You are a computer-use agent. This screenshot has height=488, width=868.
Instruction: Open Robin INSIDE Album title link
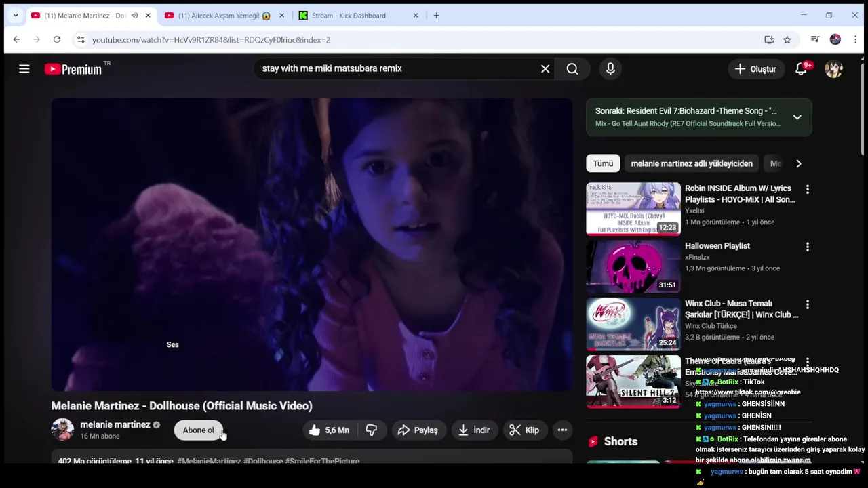[740, 194]
